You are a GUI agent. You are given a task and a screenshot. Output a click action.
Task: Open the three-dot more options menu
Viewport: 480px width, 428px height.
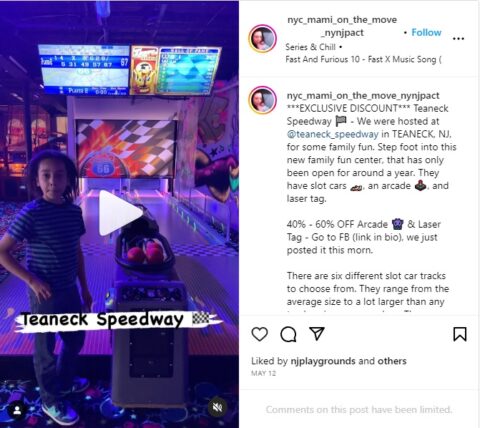pyautogui.click(x=458, y=39)
